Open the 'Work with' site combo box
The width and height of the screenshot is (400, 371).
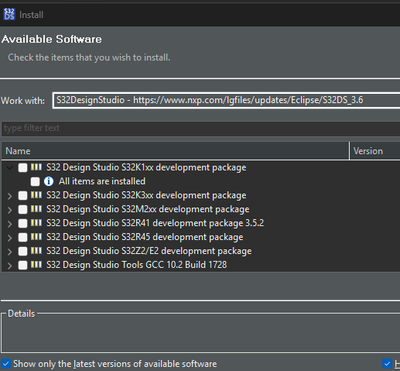226,100
